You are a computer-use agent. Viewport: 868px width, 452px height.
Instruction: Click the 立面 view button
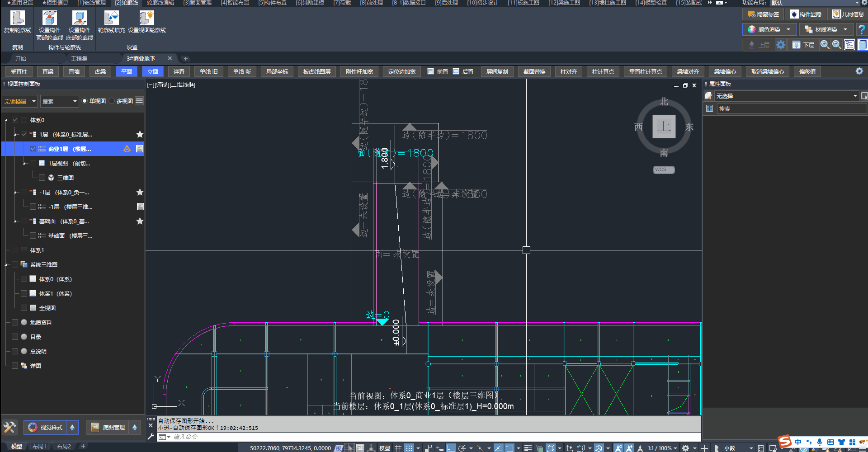tap(153, 72)
